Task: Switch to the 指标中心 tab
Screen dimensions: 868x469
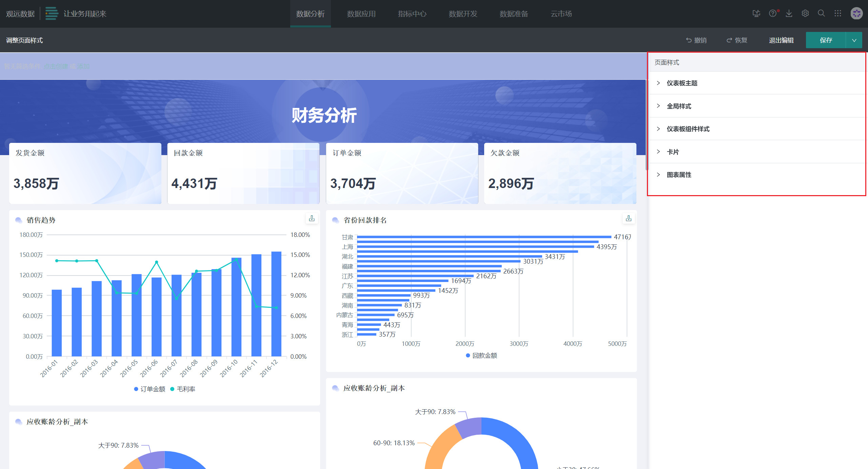Action: [x=412, y=14]
